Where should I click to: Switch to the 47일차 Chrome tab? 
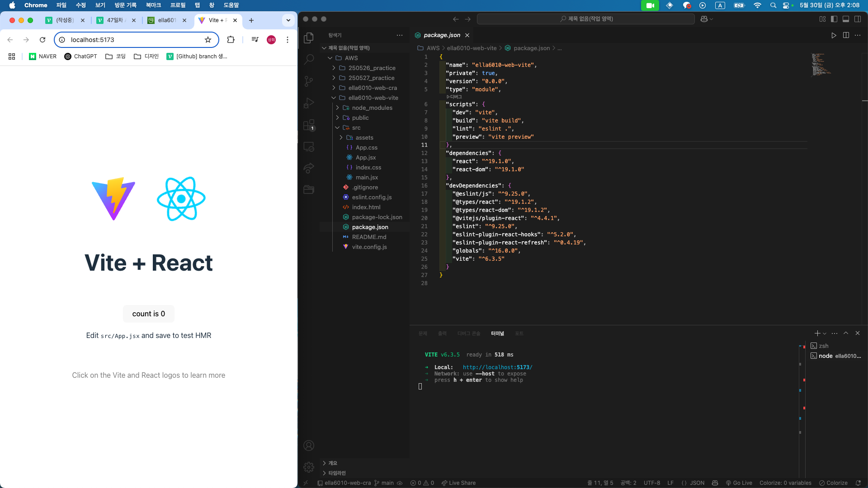coord(115,20)
